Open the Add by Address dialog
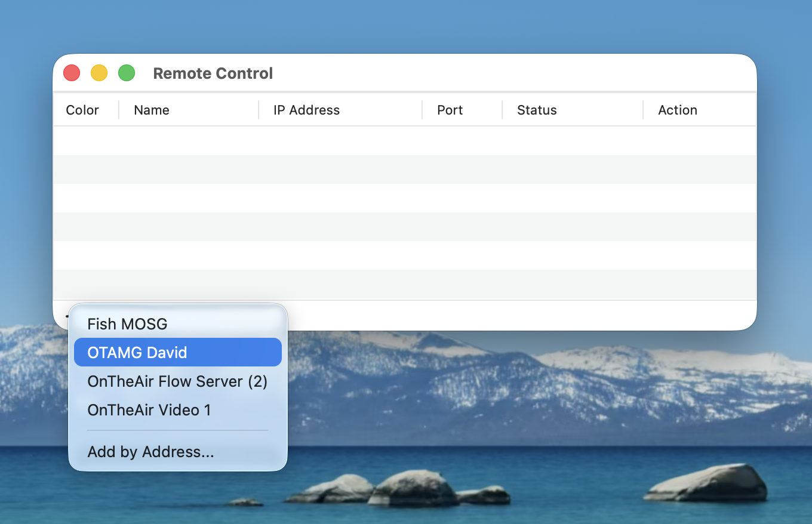This screenshot has height=524, width=812. pos(151,452)
